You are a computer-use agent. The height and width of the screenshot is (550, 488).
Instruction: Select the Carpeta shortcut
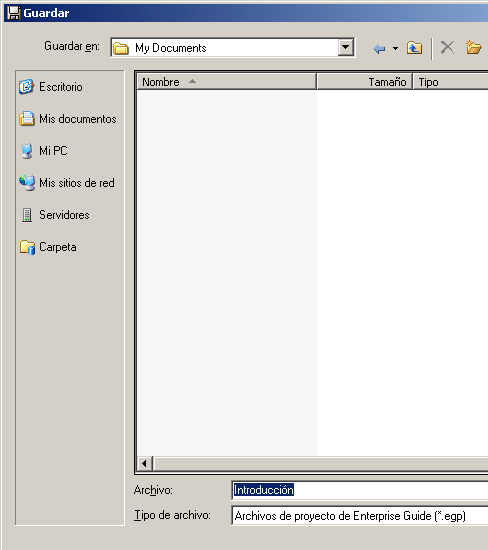(48, 247)
